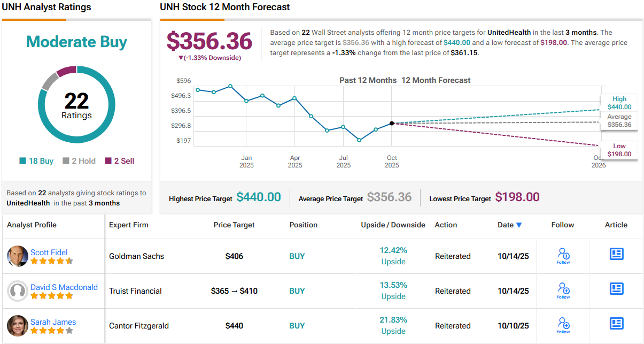The width and height of the screenshot is (644, 344).
Task: Click the Oct 2025 chart data point
Action: click(x=392, y=123)
